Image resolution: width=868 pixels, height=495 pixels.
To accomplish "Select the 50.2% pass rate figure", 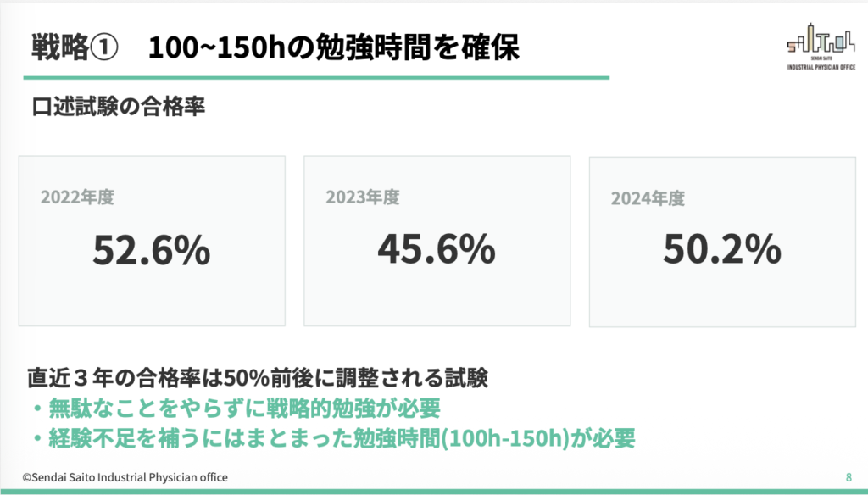I will (721, 249).
